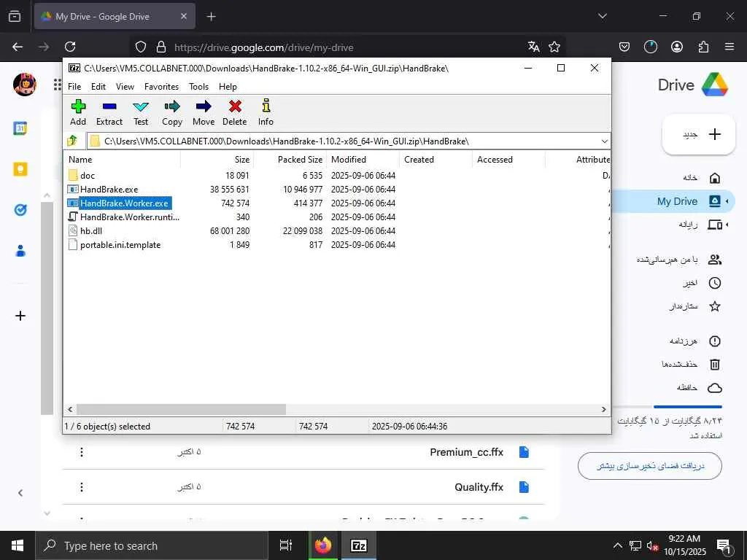The image size is (747, 560).
Task: Click the Firefox reload page button
Action: tap(70, 47)
